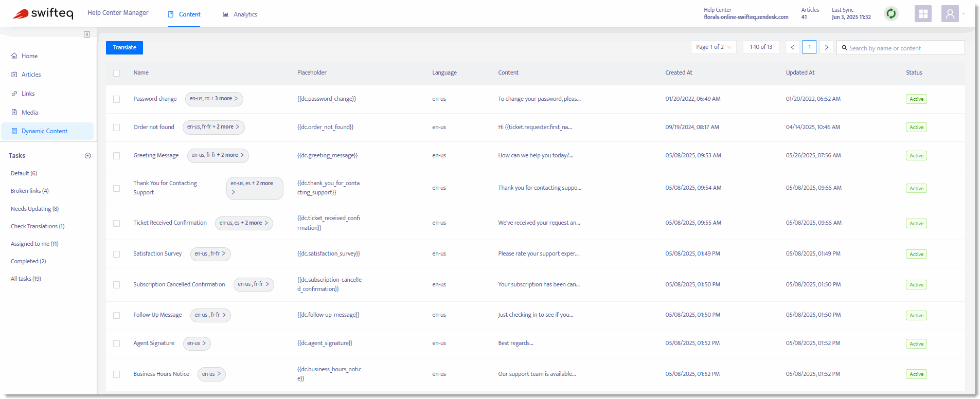Check the Satisfaction Survey row checkbox
The image size is (980, 399).
point(117,255)
